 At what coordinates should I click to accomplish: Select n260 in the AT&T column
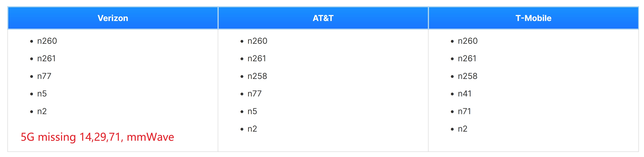257,41
